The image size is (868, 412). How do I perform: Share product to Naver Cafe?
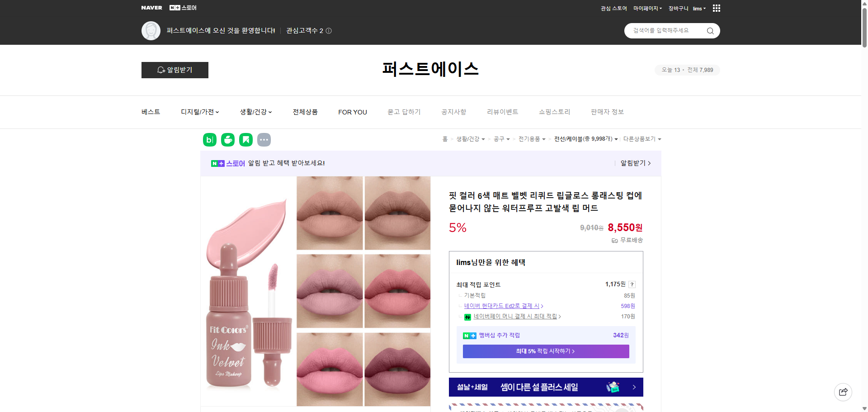(227, 140)
